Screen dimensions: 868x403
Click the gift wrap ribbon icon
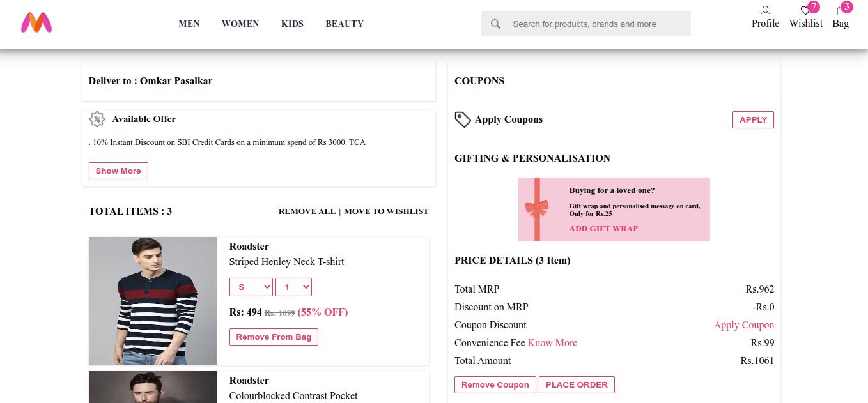click(x=537, y=209)
